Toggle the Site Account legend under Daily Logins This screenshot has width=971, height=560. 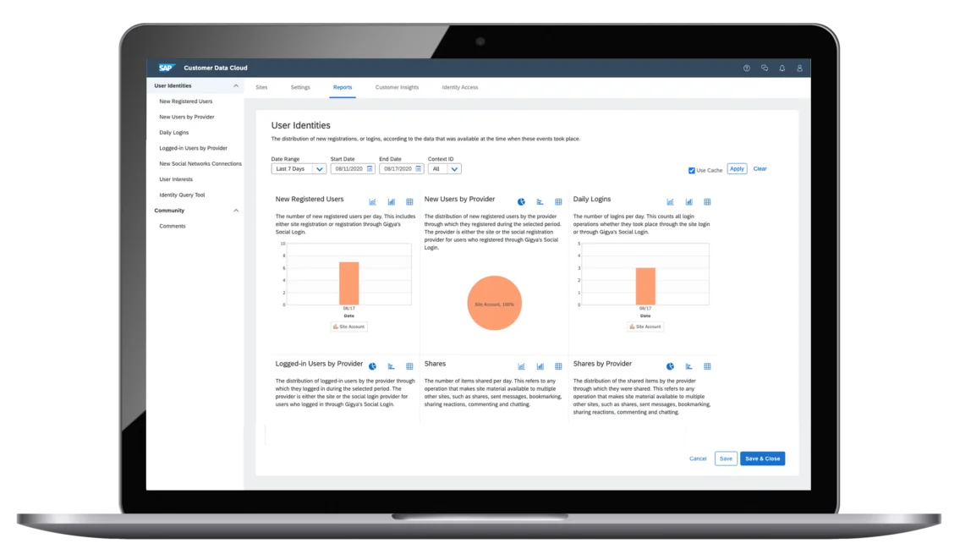(x=645, y=327)
